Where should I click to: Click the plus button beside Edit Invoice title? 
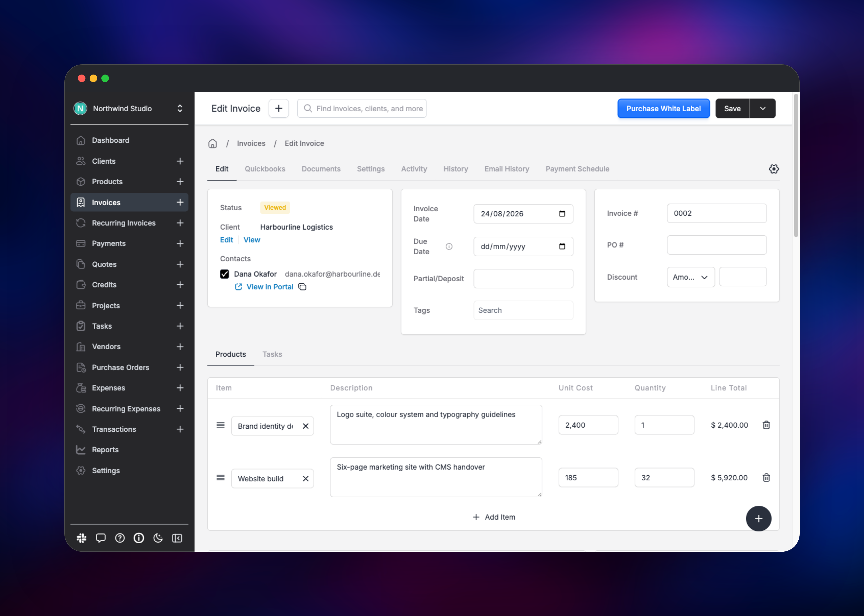[279, 108]
